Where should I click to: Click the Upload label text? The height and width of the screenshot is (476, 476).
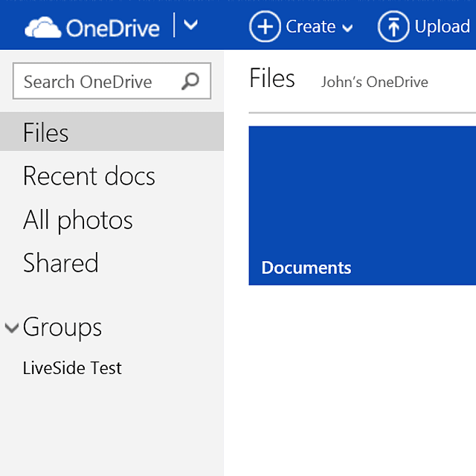coord(443,27)
